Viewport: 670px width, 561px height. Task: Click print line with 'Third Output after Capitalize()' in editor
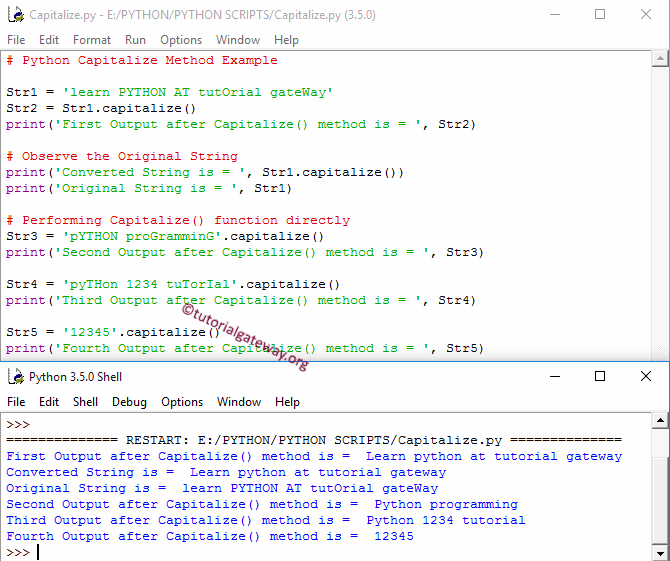coord(241,300)
